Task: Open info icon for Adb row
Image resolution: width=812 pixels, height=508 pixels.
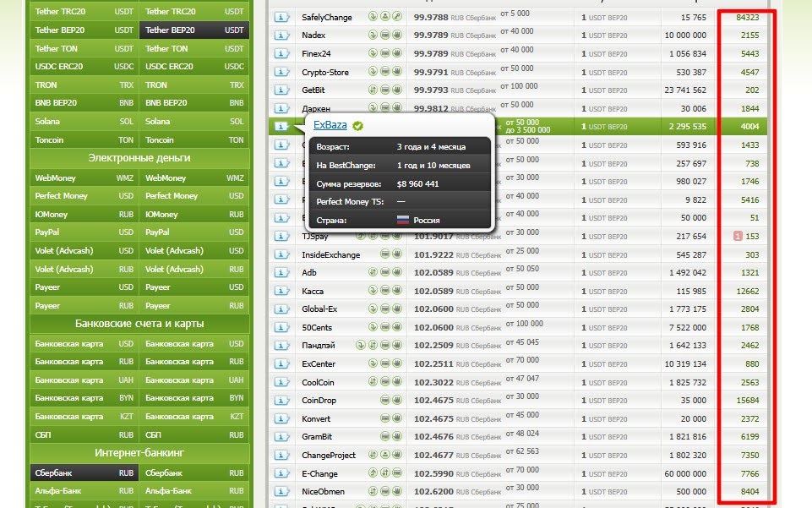Action: tap(281, 272)
